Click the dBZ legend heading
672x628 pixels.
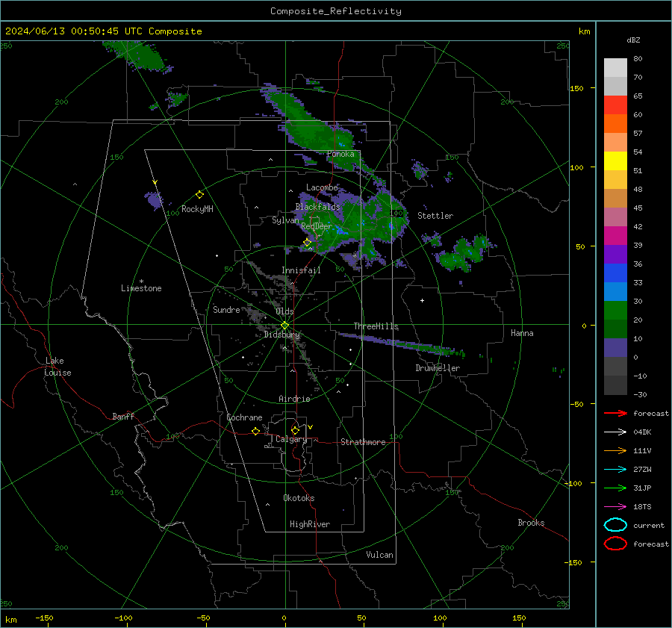(x=633, y=40)
